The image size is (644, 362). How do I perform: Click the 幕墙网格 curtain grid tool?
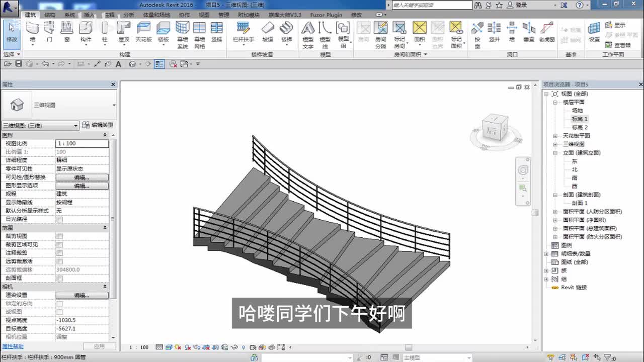[200, 35]
